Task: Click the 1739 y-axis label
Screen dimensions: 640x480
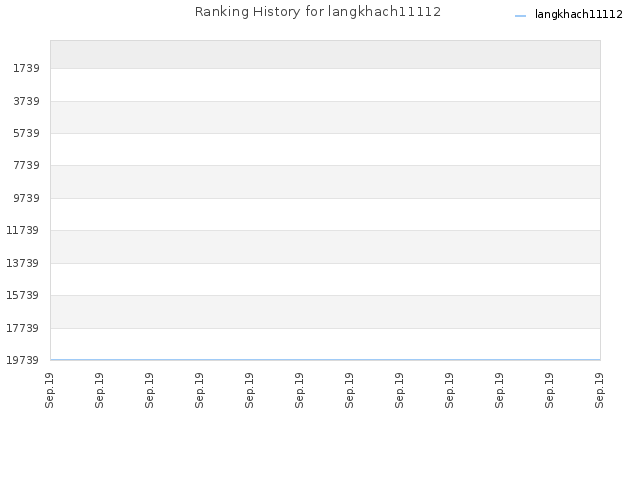Action: 27,68
